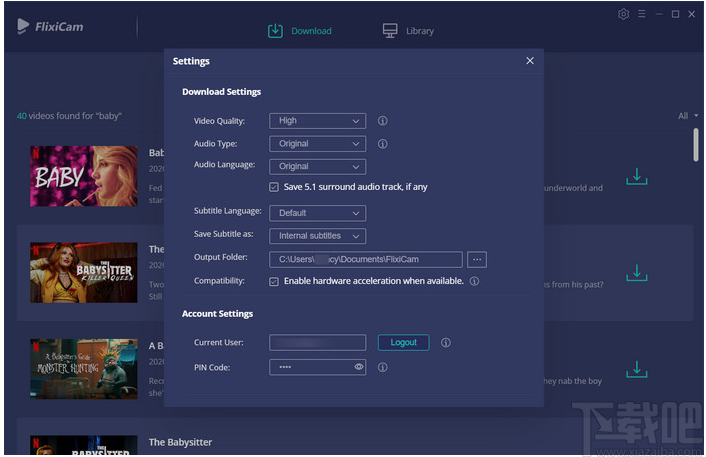Click the Download tab icon
Image resolution: width=706 pixels, height=457 pixels.
275,31
